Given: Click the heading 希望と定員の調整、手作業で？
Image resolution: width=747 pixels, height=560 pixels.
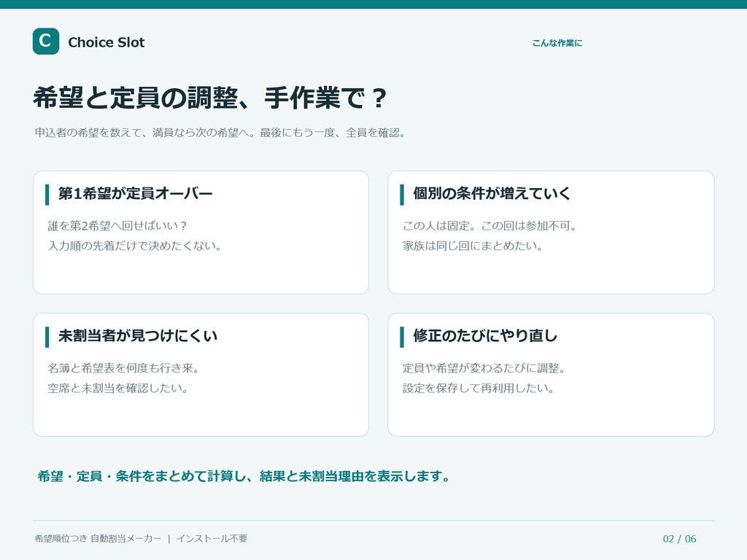Looking at the screenshot, I should pyautogui.click(x=209, y=98).
